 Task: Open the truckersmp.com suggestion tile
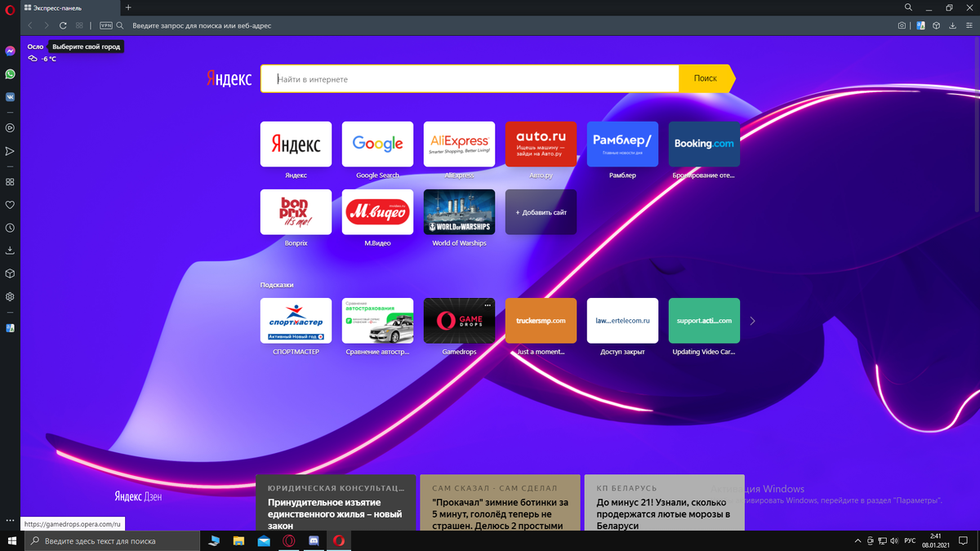(541, 321)
